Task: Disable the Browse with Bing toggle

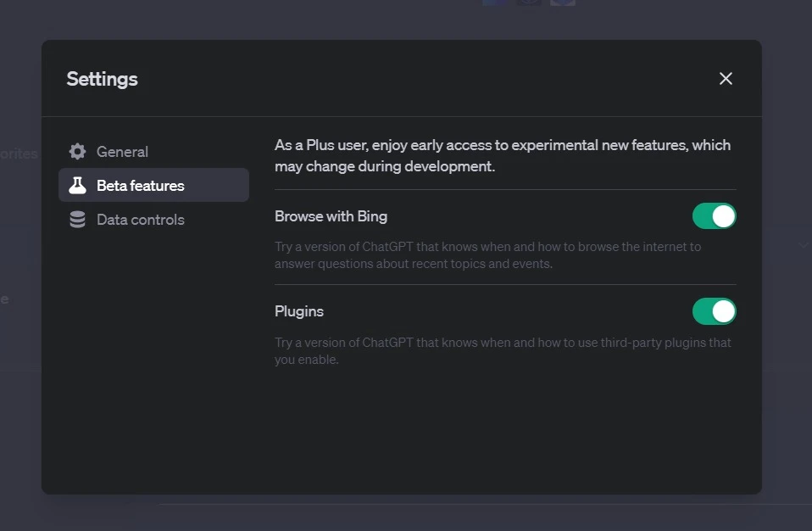Action: (x=714, y=216)
